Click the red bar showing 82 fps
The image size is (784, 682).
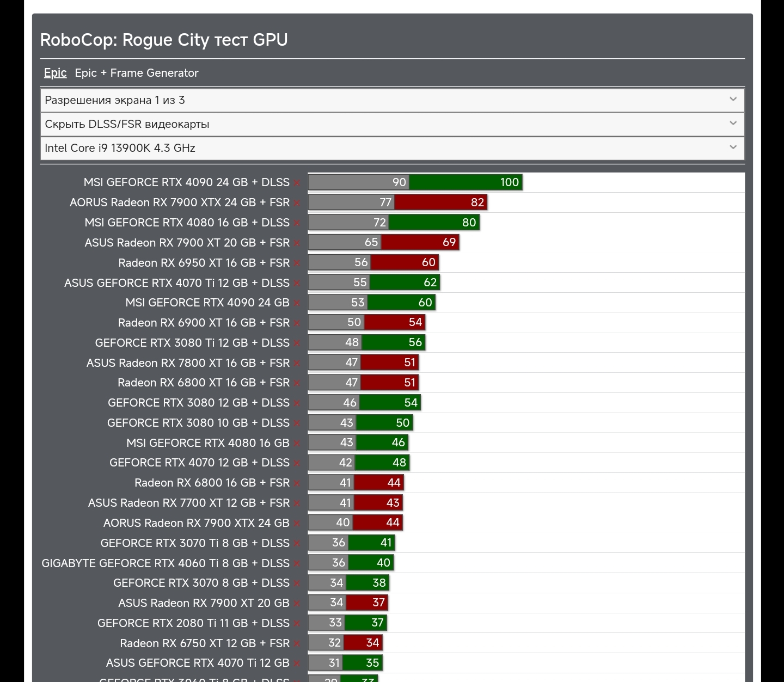pos(441,202)
